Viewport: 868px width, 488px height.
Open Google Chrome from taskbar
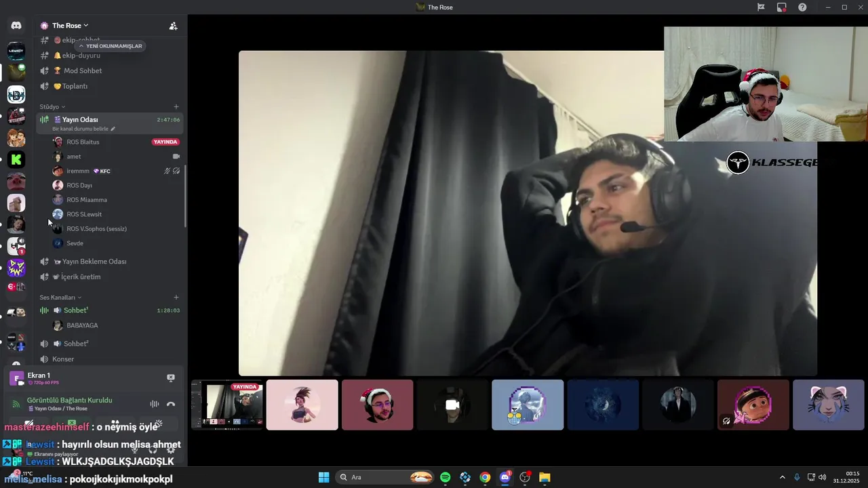click(485, 477)
